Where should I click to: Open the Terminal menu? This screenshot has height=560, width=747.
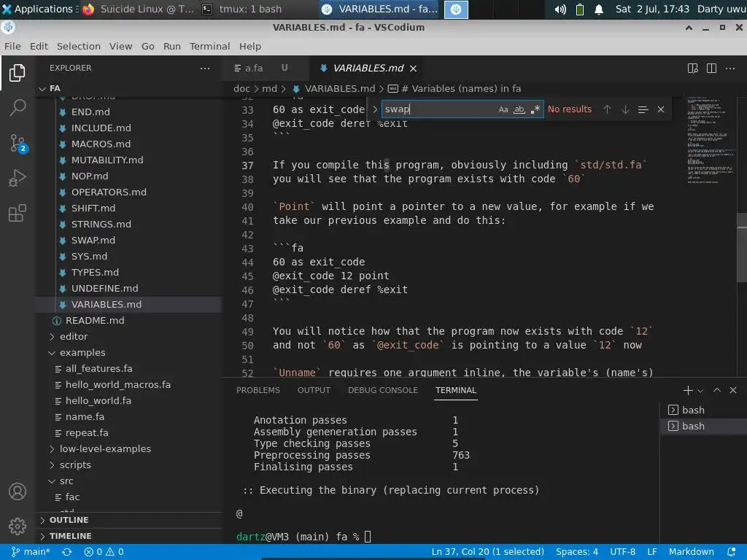point(209,46)
